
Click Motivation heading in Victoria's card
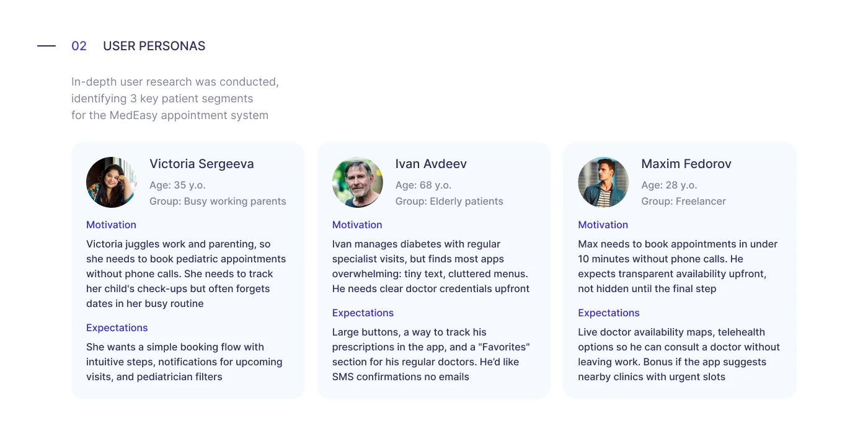[x=111, y=225]
